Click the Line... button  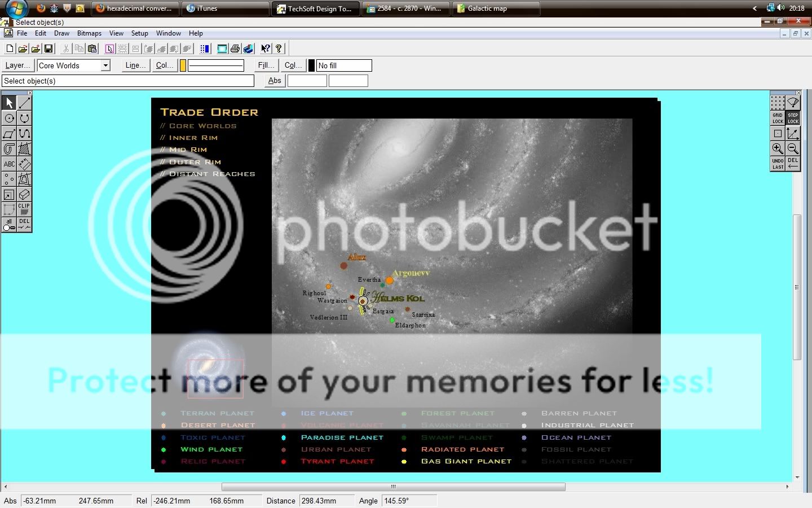(x=136, y=65)
